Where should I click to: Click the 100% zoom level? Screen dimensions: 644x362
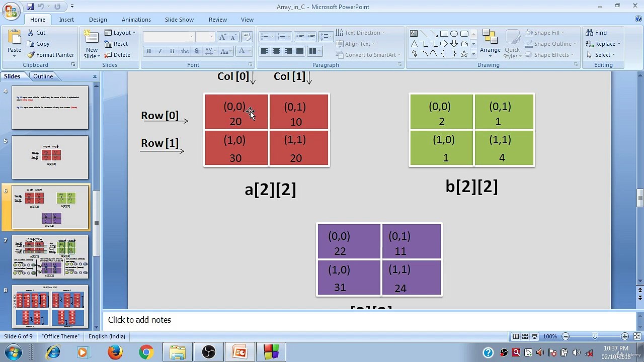coord(550,336)
